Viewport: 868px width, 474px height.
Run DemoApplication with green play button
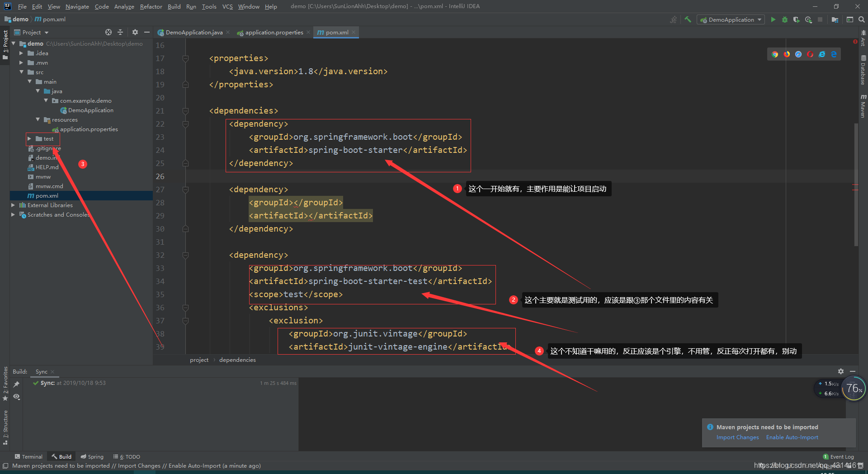pos(773,19)
